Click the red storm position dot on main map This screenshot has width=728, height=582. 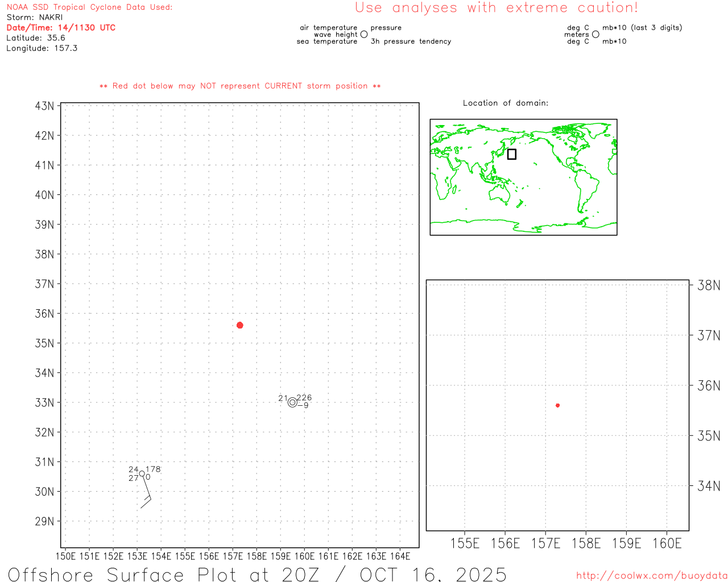(240, 325)
